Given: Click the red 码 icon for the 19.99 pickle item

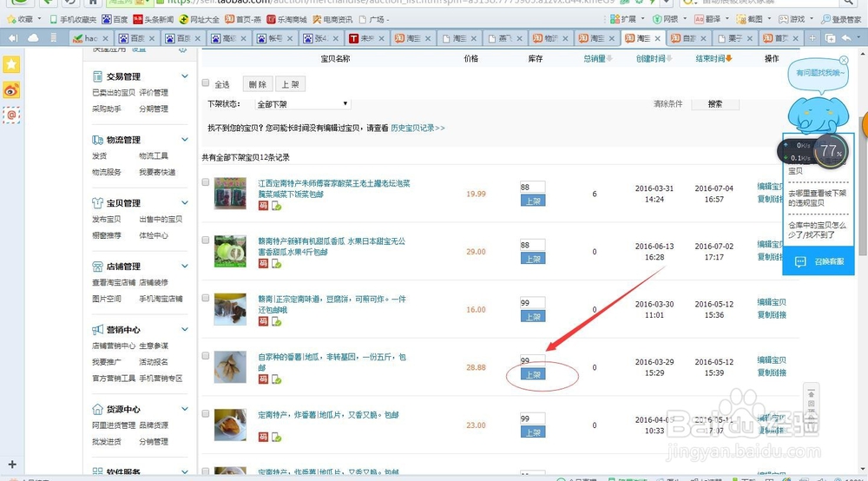Looking at the screenshot, I should [x=263, y=206].
